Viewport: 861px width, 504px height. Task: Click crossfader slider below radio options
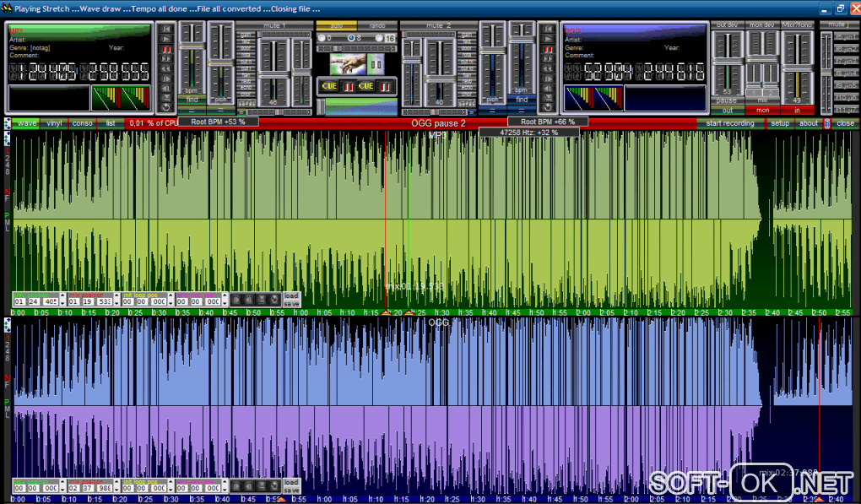tap(357, 49)
